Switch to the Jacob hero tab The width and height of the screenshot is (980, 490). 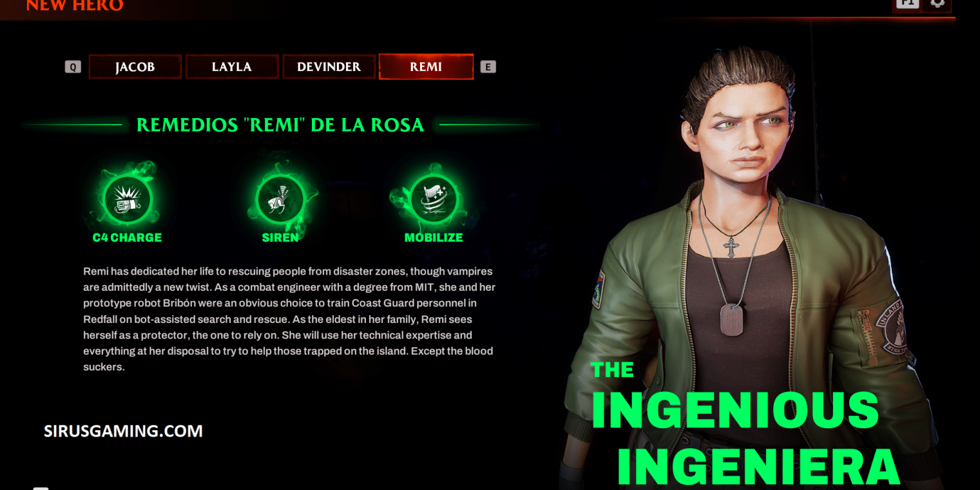(135, 66)
